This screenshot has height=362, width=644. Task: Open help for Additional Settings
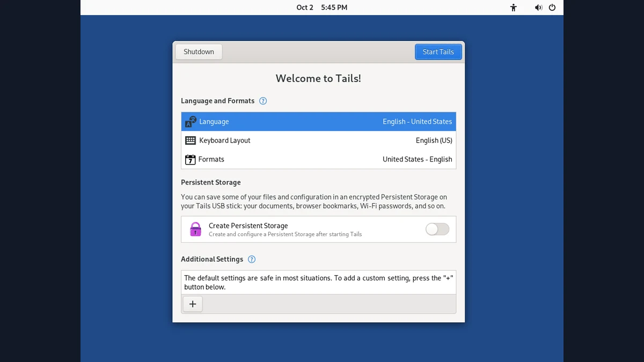(252, 259)
